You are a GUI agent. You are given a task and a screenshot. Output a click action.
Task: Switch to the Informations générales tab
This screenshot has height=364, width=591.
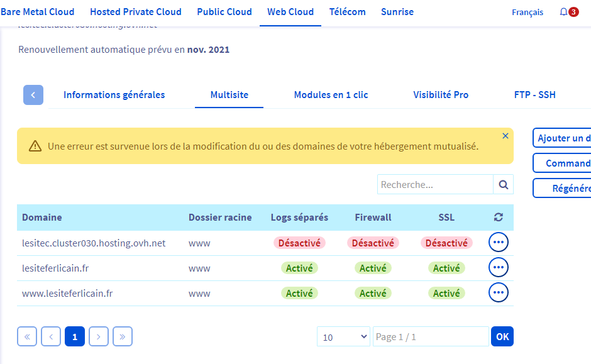(x=114, y=95)
